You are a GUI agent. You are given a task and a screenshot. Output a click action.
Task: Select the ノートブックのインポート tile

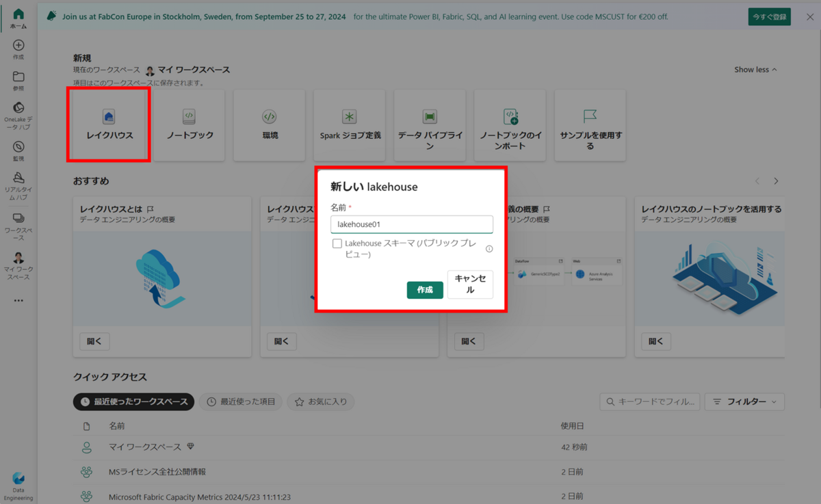[x=510, y=125]
